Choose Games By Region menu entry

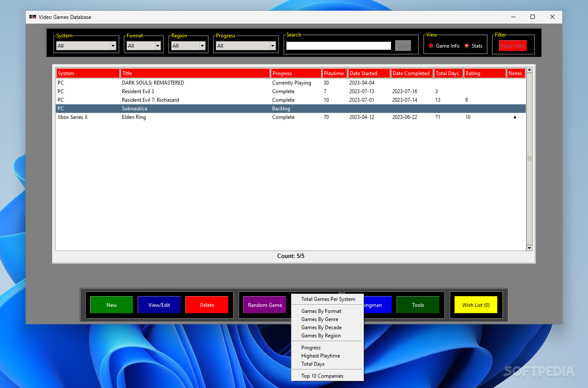click(x=321, y=336)
